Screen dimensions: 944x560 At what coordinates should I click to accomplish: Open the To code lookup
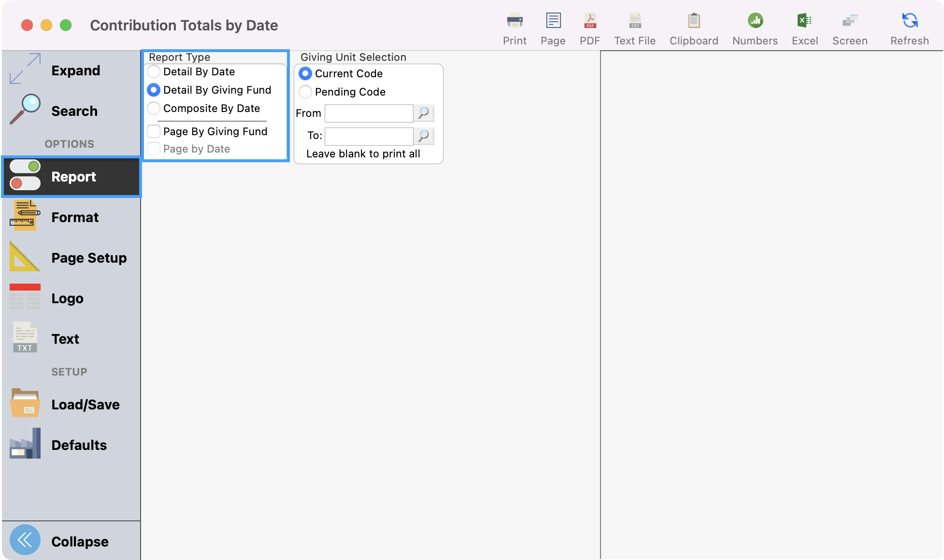tap(424, 136)
